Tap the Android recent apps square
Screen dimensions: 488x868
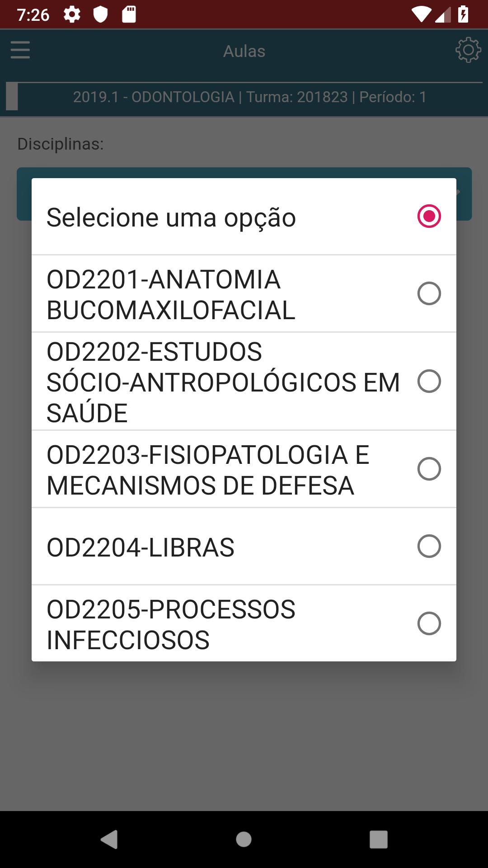point(379,840)
